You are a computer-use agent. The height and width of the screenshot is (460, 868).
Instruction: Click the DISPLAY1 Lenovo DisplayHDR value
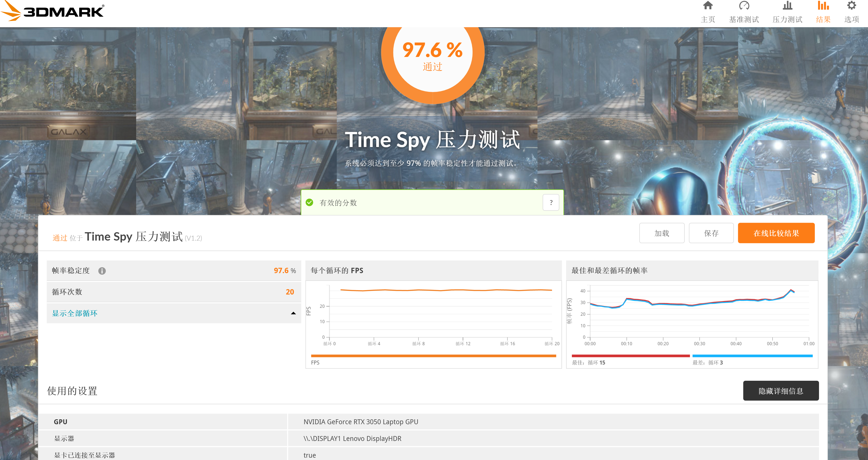352,439
